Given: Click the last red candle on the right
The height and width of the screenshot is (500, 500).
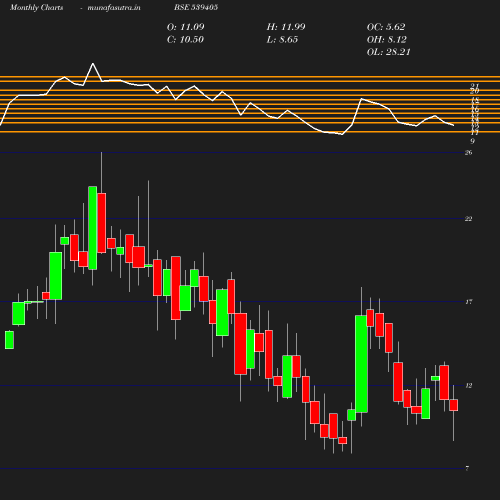Looking at the screenshot, I should pyautogui.click(x=453, y=405).
